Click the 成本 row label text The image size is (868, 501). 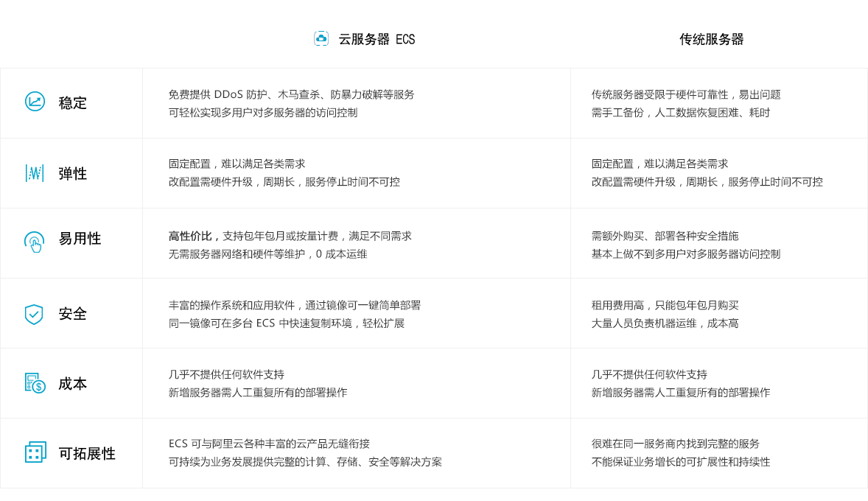pos(73,384)
